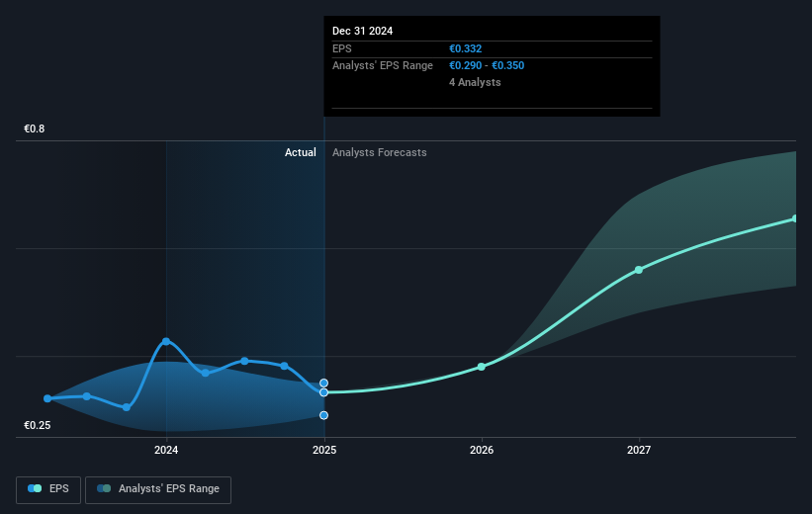
Task: Select the 2026 forecast data point
Action: tap(482, 367)
